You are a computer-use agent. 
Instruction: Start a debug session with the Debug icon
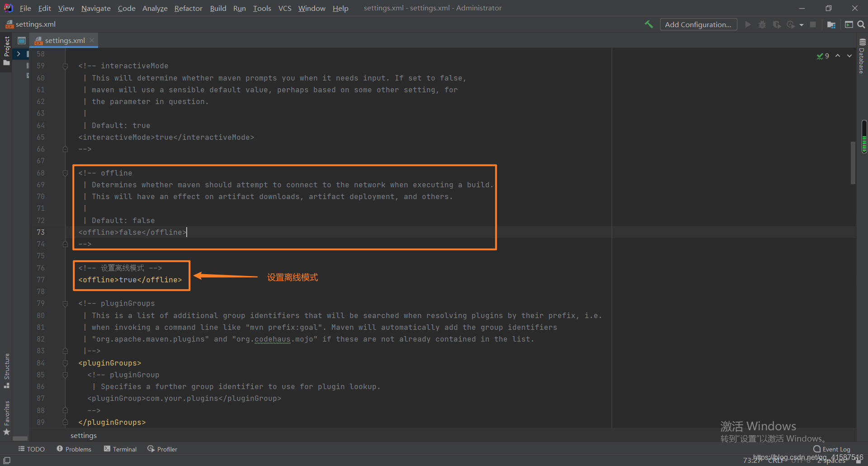[x=763, y=24]
